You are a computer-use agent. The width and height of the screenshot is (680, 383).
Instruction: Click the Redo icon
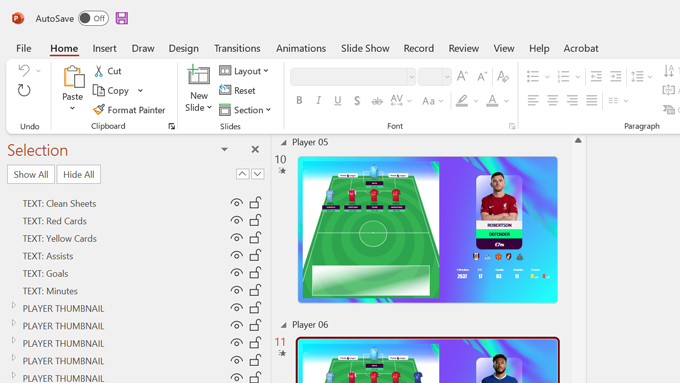[x=24, y=90]
